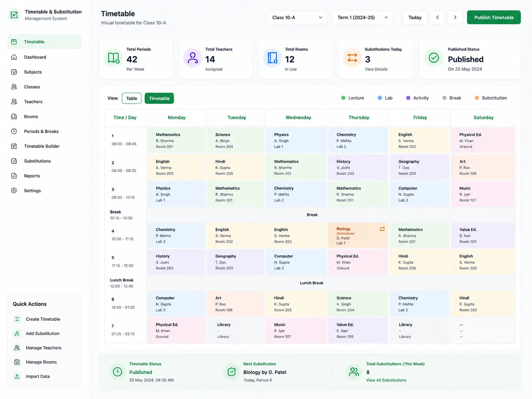This screenshot has width=532, height=399.
Task: Switch to Timetable view toggle
Action: (159, 98)
